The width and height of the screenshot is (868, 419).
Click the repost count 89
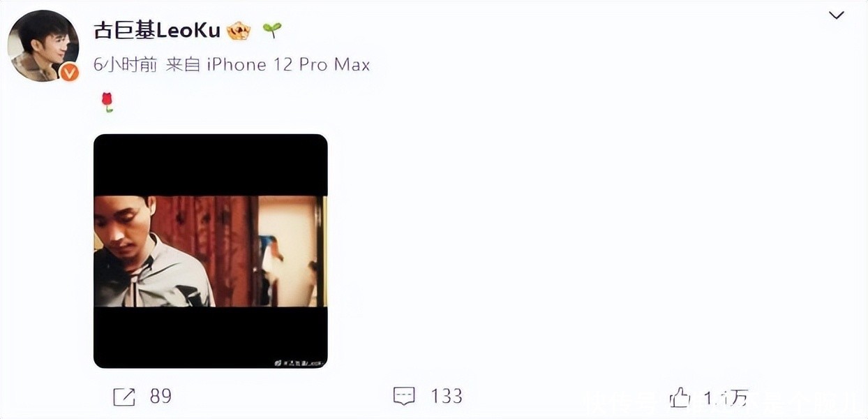(160, 397)
